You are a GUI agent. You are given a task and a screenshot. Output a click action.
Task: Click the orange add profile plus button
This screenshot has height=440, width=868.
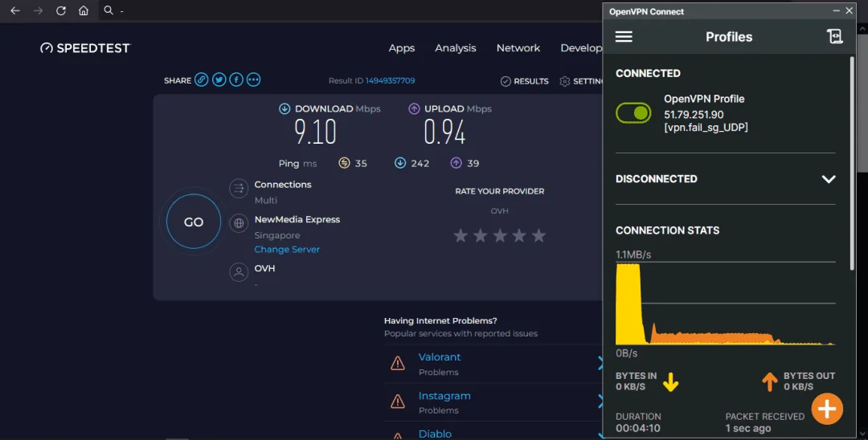[x=827, y=409]
